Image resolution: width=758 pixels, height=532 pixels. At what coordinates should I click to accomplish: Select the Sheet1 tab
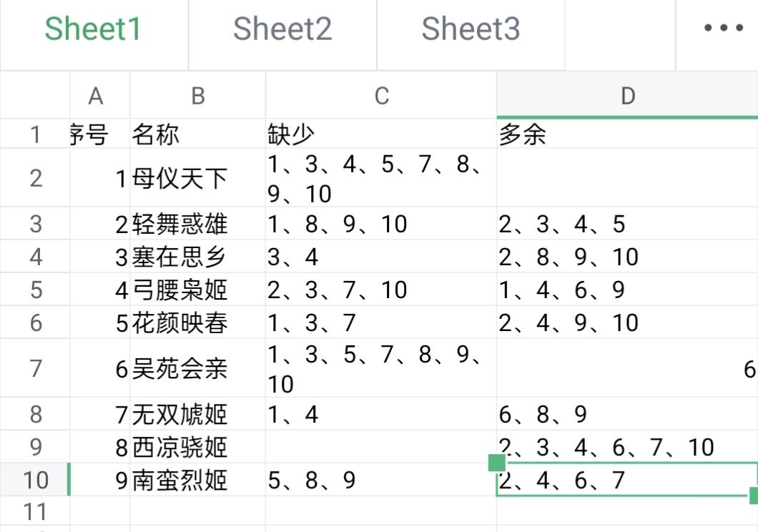click(94, 29)
